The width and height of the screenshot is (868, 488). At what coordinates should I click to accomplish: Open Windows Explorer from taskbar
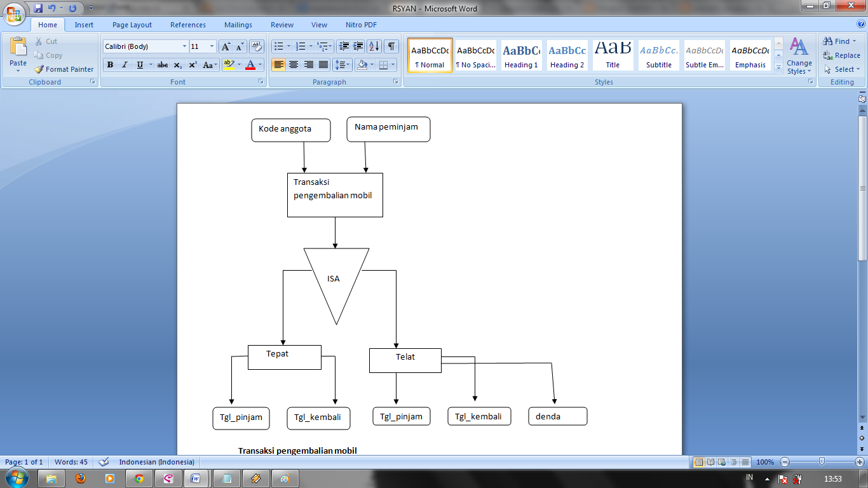pyautogui.click(x=51, y=478)
